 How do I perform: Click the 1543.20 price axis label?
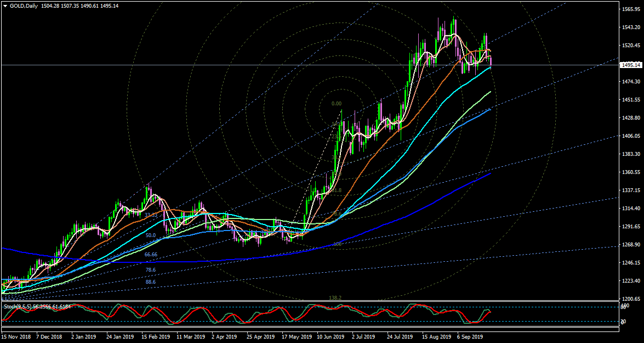(631, 27)
